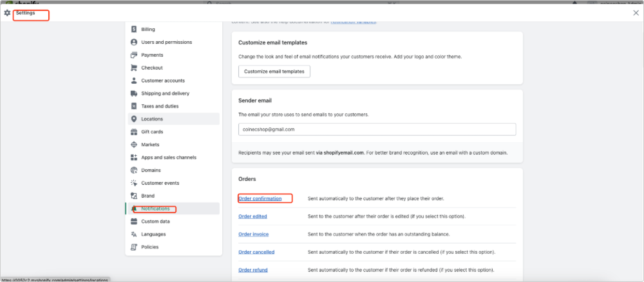Screen dimensions: 644x282
Task: Open the Order edited notification link
Action: click(x=252, y=216)
